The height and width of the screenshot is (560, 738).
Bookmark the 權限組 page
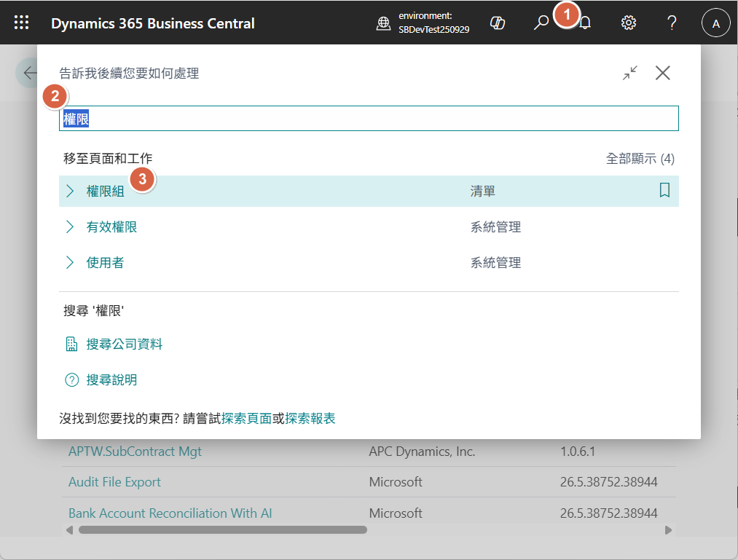pyautogui.click(x=664, y=191)
